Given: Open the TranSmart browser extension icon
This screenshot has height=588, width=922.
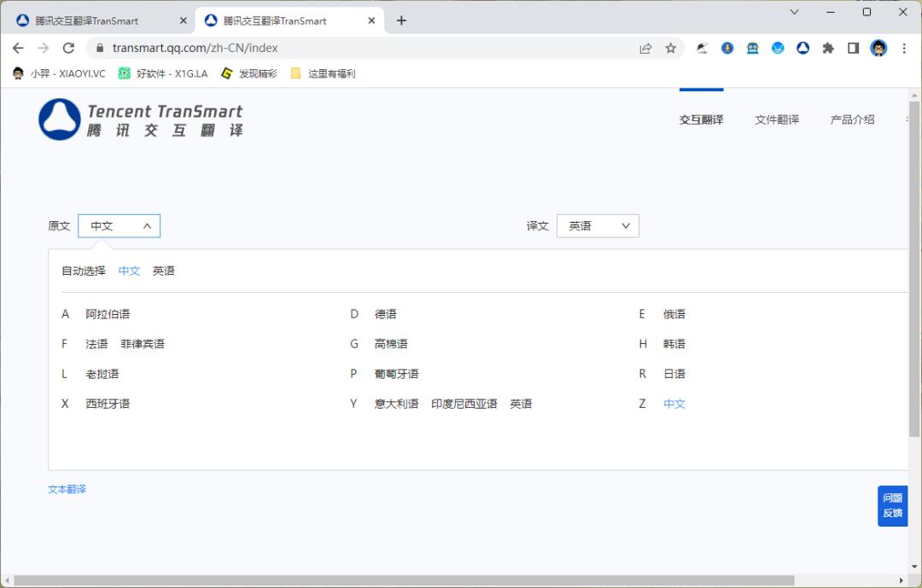Looking at the screenshot, I should tap(802, 48).
